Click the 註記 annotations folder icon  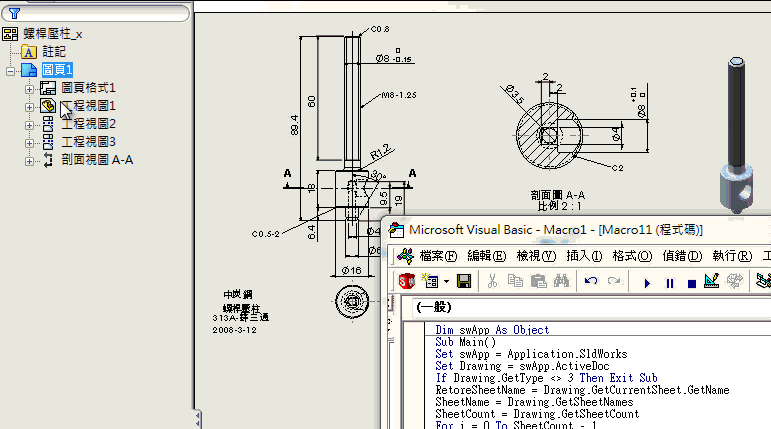29,52
